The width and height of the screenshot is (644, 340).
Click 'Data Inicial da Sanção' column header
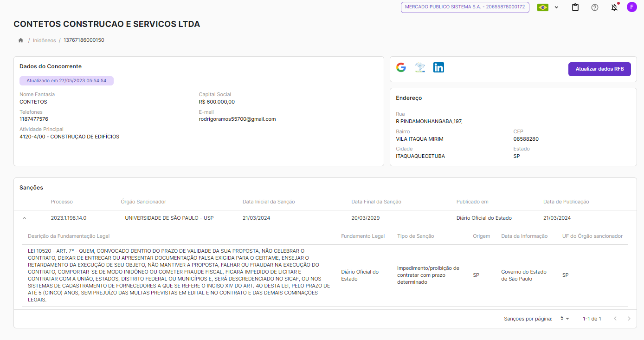pos(269,202)
